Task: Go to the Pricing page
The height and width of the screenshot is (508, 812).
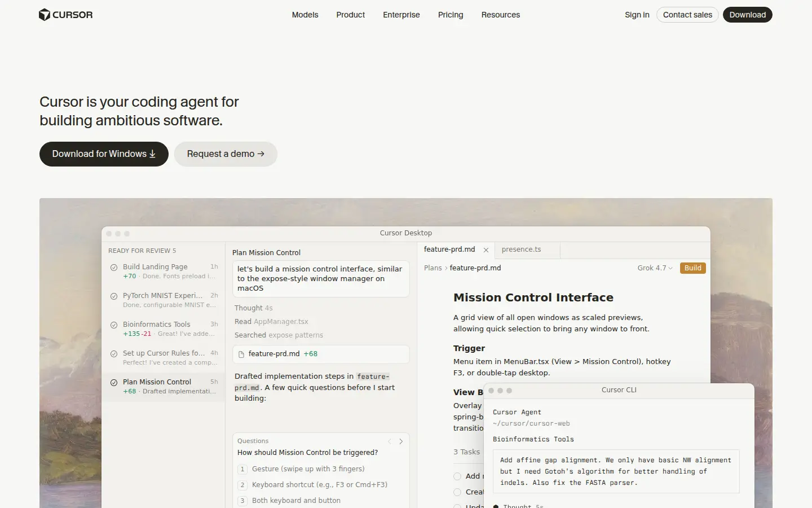Action: [x=451, y=15]
